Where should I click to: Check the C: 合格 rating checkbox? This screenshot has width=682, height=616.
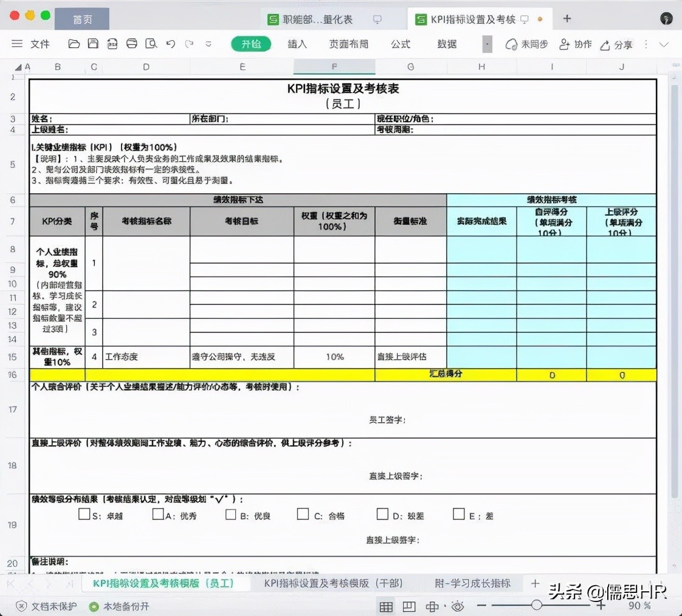point(303,514)
